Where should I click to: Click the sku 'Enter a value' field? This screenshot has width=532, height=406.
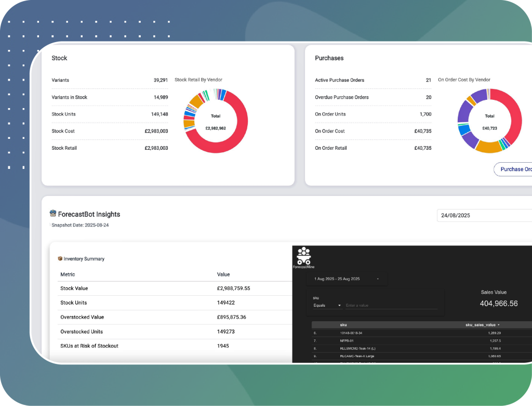(390, 305)
